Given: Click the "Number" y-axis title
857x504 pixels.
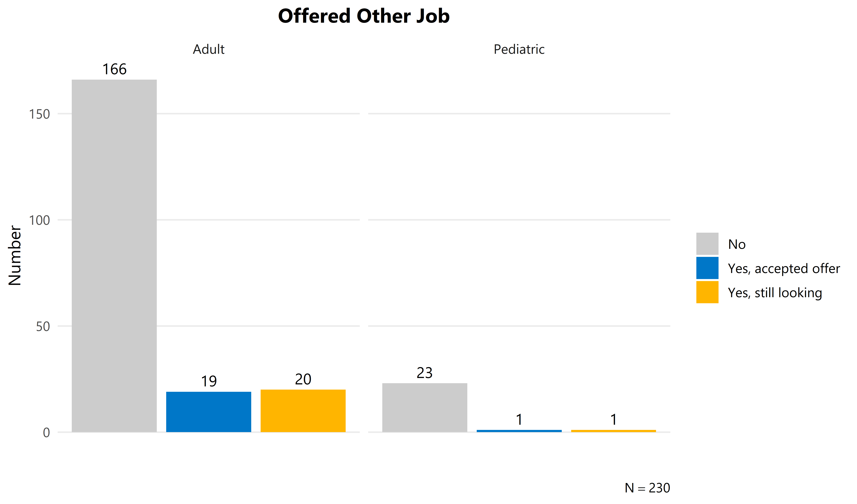Looking at the screenshot, I should click(x=15, y=255).
